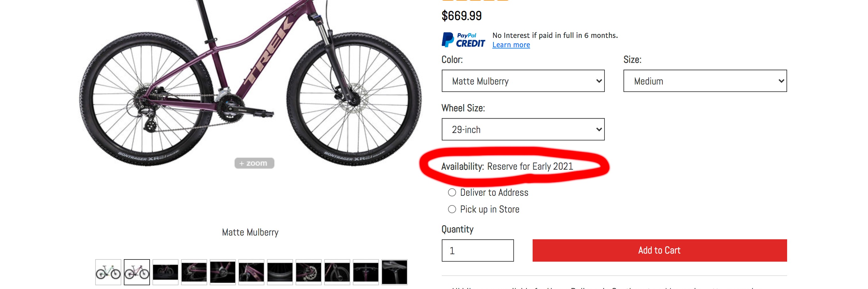
Task: View the front fork and wheel thumbnail
Action: [337, 272]
